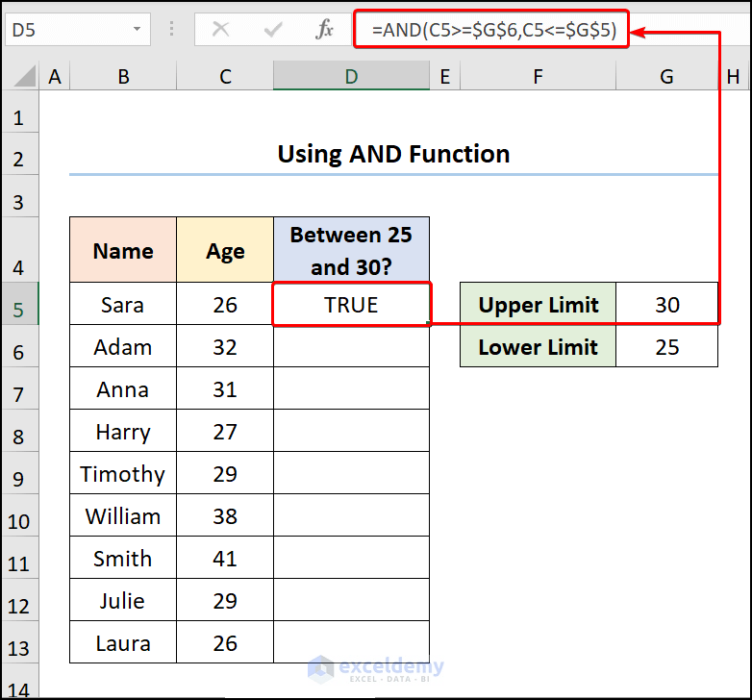Select the age cell with 27
Screen dimensions: 752x700
pyautogui.click(x=225, y=430)
